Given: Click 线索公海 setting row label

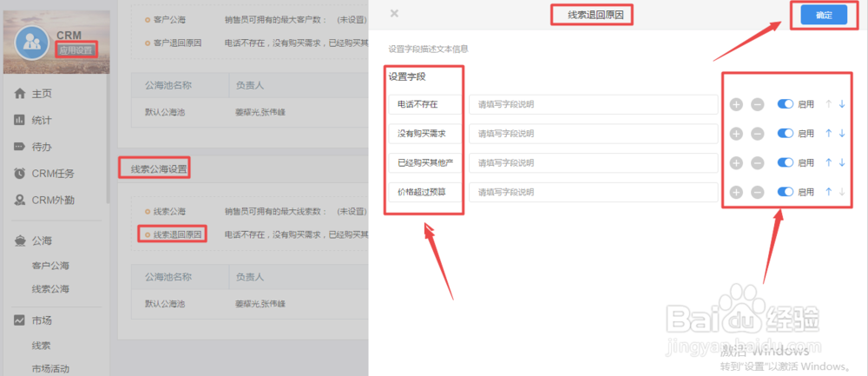Looking at the screenshot, I should pos(169,212).
